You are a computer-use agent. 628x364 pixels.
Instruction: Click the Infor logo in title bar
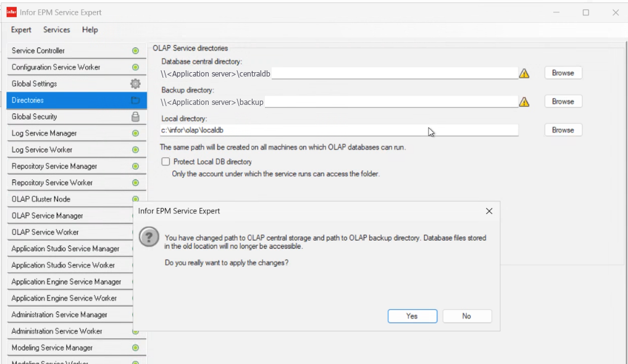coord(11,12)
